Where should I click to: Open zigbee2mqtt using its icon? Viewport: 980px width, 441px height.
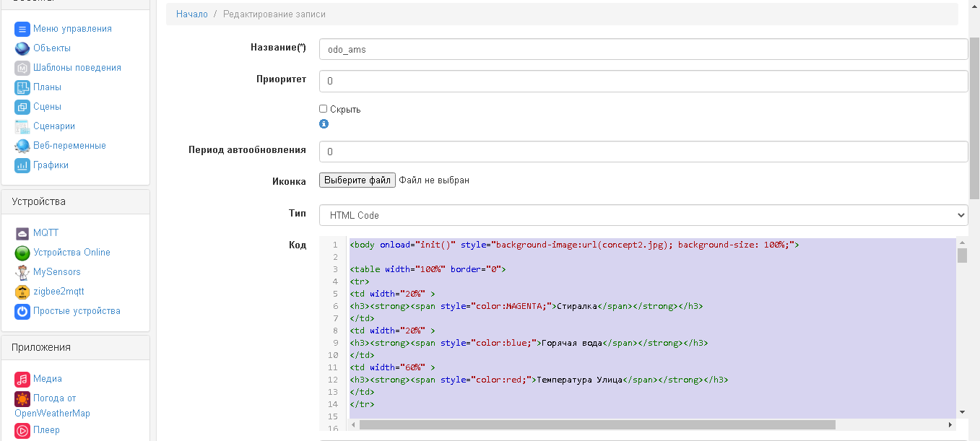click(22, 292)
